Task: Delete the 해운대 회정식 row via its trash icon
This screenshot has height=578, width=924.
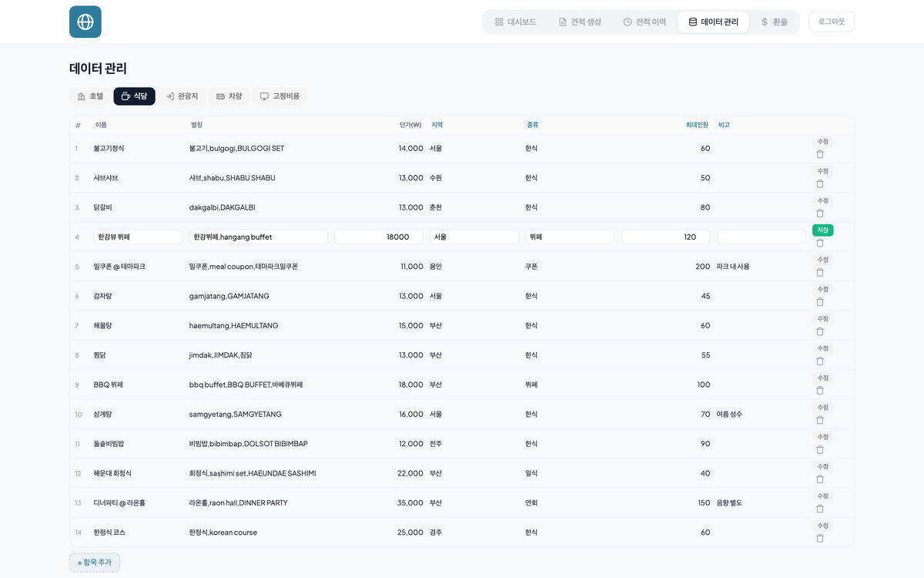Action: pos(820,479)
